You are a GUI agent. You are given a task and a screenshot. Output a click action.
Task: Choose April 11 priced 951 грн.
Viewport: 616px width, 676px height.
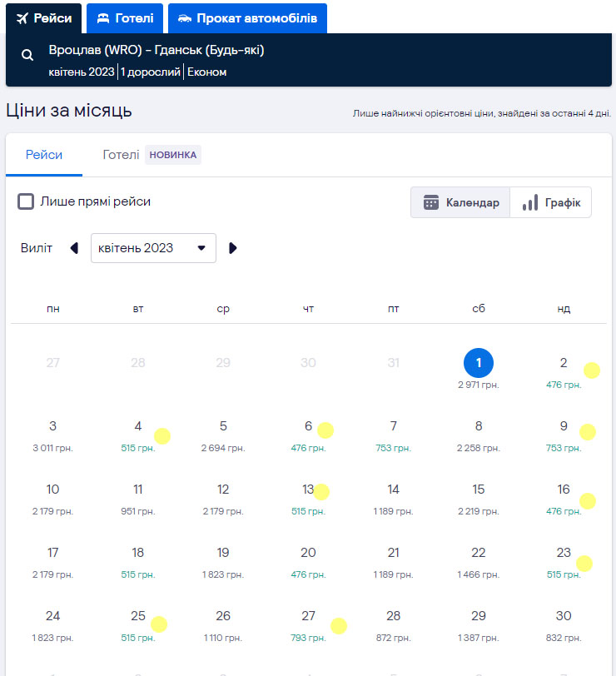click(x=138, y=499)
